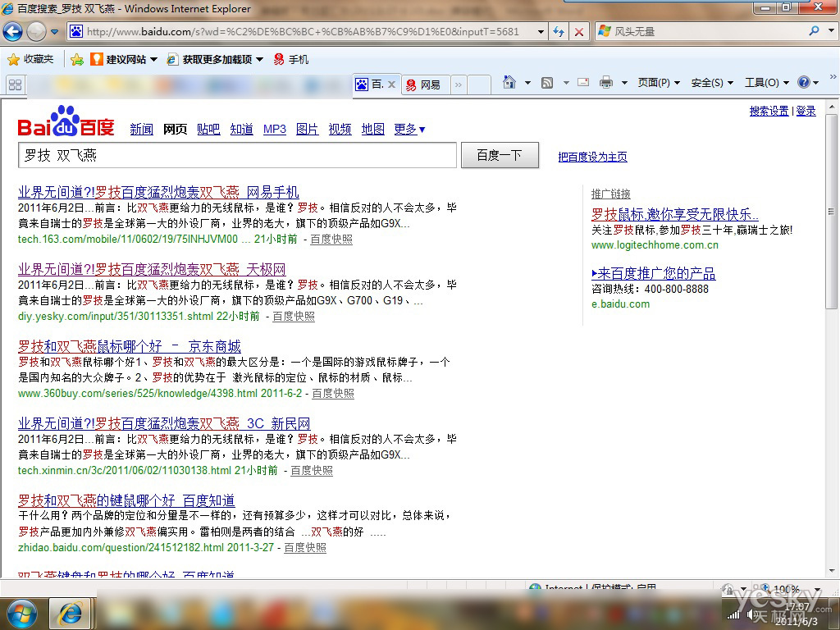Image resolution: width=840 pixels, height=630 pixels.
Task: Open the 工具(O) menu
Action: [767, 83]
